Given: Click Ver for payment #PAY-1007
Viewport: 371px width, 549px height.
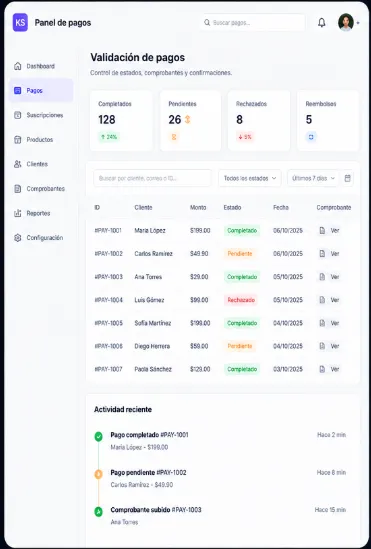Looking at the screenshot, I should pyautogui.click(x=335, y=369).
